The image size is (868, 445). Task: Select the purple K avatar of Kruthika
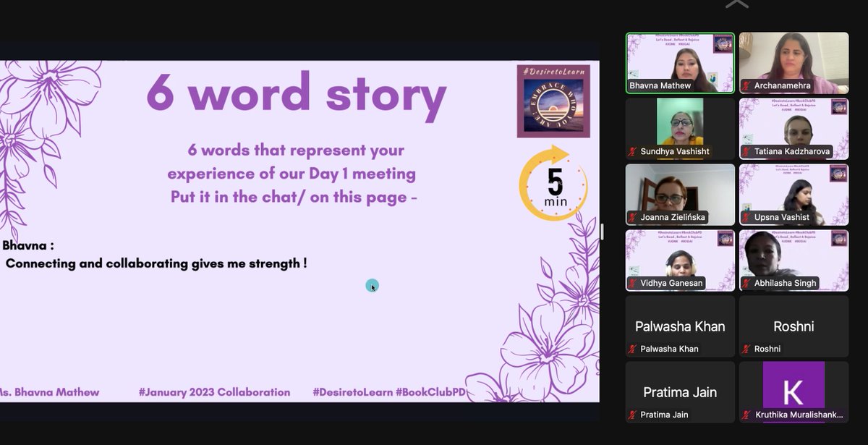[x=793, y=391]
